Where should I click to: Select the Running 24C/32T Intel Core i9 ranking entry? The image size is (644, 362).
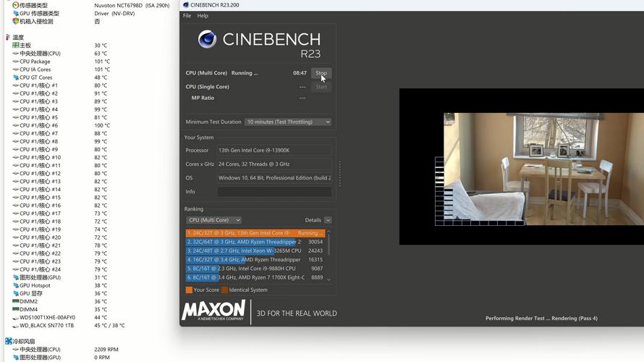point(255,233)
